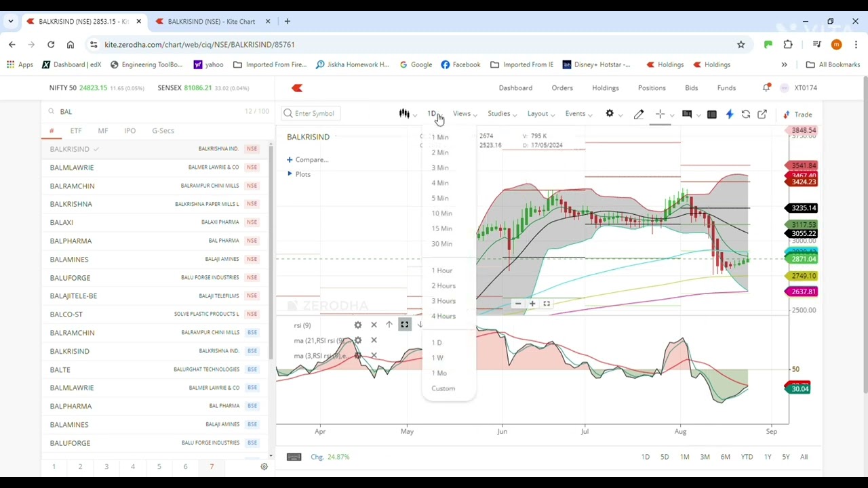Open Funds page
The image size is (868, 488).
[x=726, y=87]
